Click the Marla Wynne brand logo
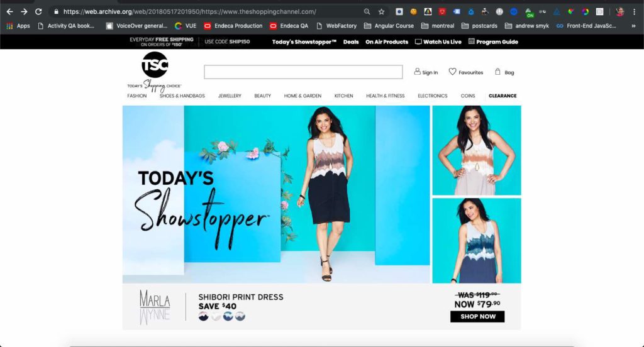Image resolution: width=644 pixels, height=347 pixels. (x=155, y=307)
